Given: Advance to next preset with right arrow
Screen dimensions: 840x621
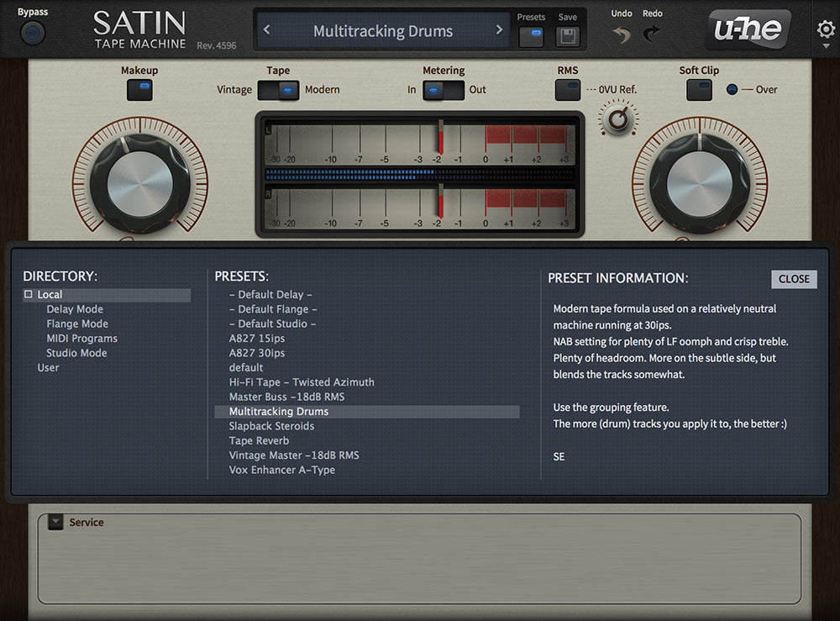Looking at the screenshot, I should 499,30.
